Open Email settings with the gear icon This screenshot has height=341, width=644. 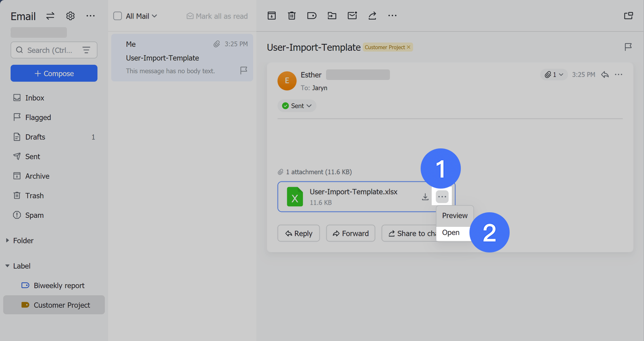click(x=70, y=16)
